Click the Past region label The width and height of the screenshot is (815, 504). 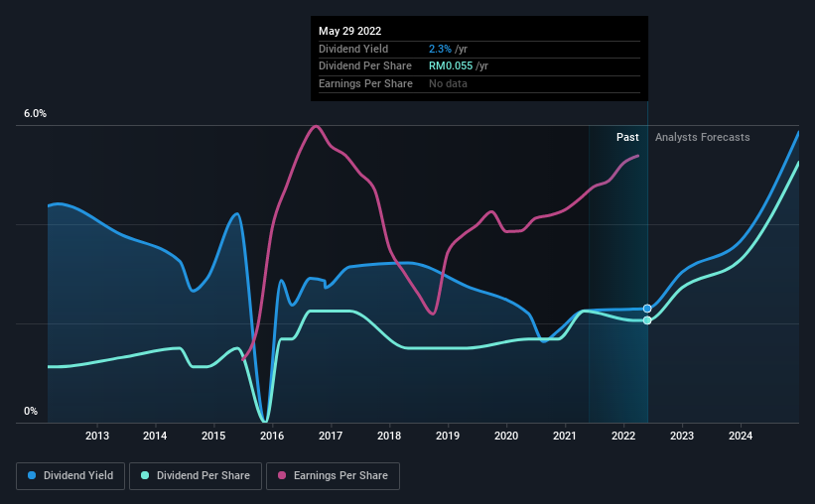tap(627, 137)
